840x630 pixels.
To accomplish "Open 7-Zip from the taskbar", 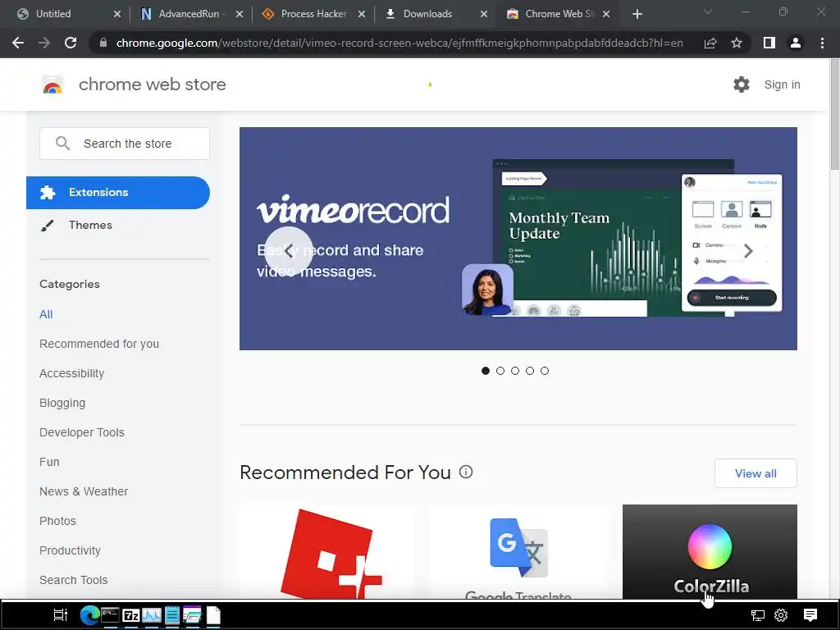I will click(x=130, y=615).
